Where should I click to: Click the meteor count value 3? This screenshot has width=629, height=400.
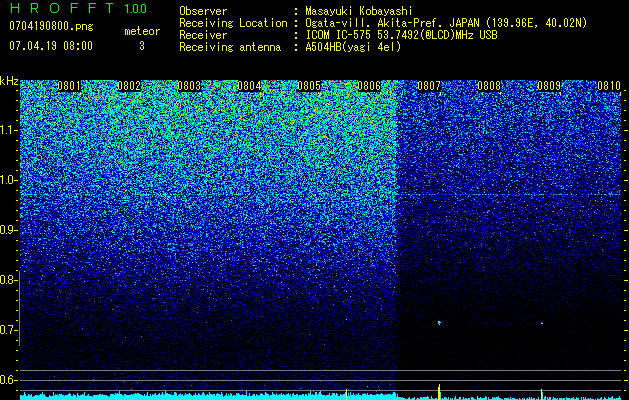tap(142, 46)
